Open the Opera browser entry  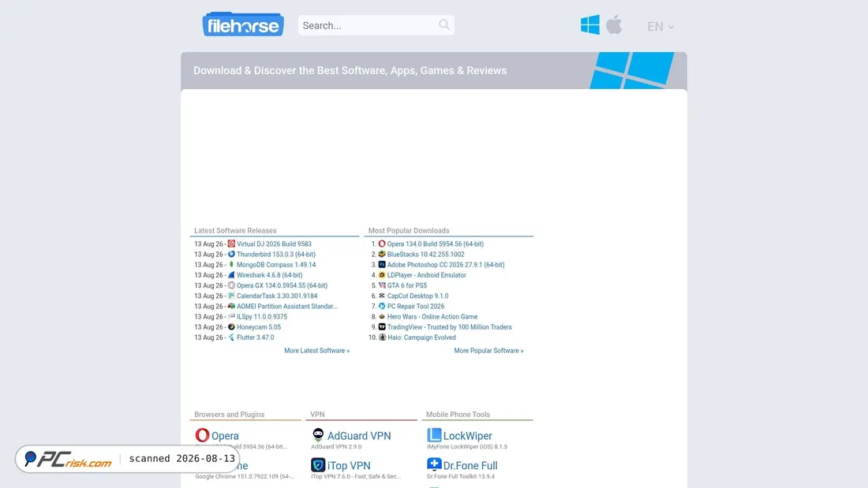(225, 436)
